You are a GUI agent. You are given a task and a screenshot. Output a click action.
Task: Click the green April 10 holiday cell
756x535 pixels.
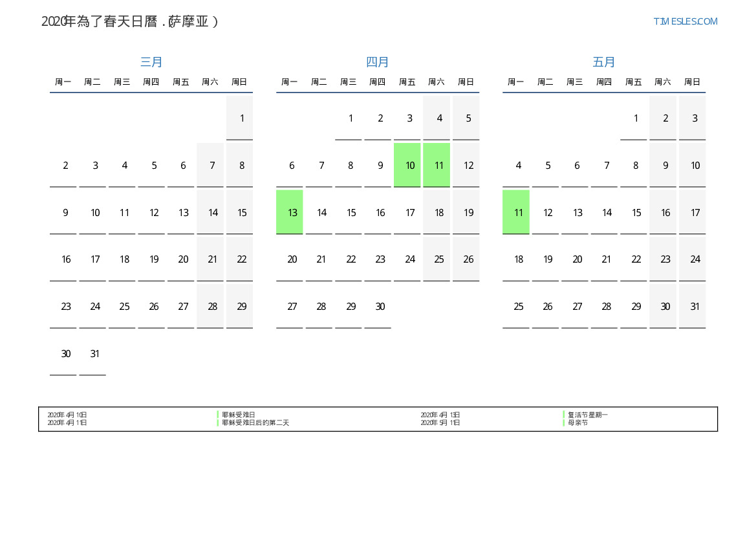coord(407,165)
